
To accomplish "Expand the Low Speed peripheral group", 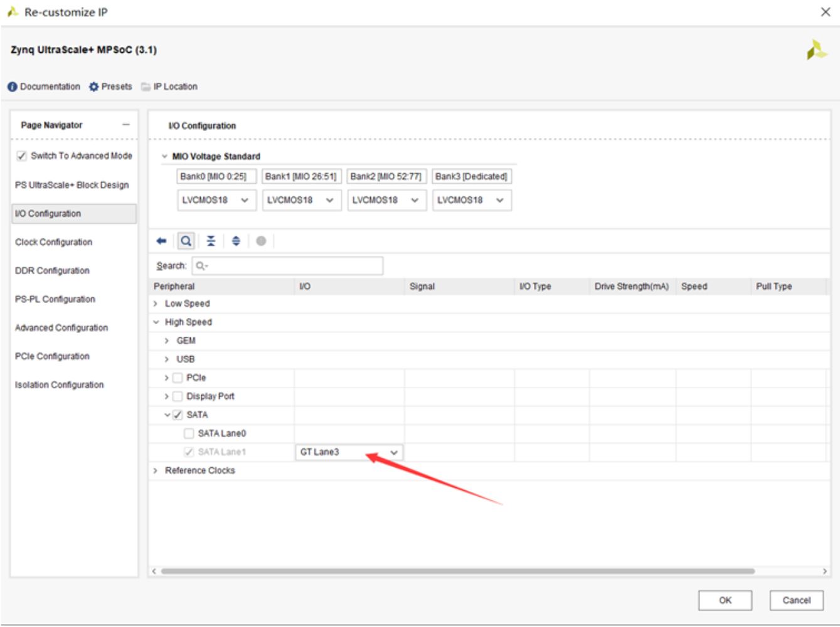I will [156, 303].
